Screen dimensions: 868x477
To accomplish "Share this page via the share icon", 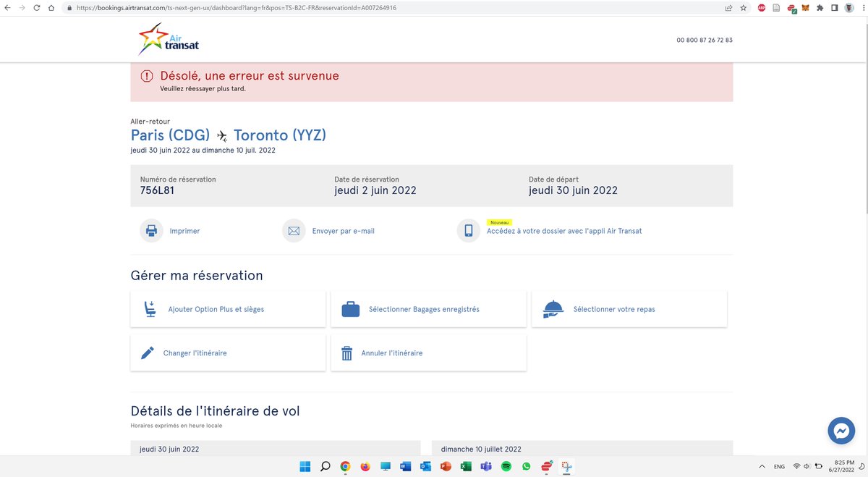I will point(728,8).
